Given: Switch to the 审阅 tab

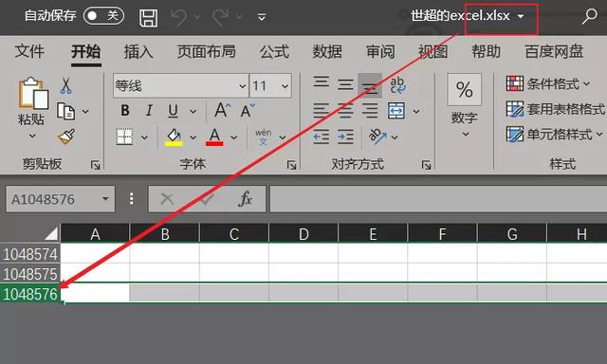Looking at the screenshot, I should click(x=380, y=51).
